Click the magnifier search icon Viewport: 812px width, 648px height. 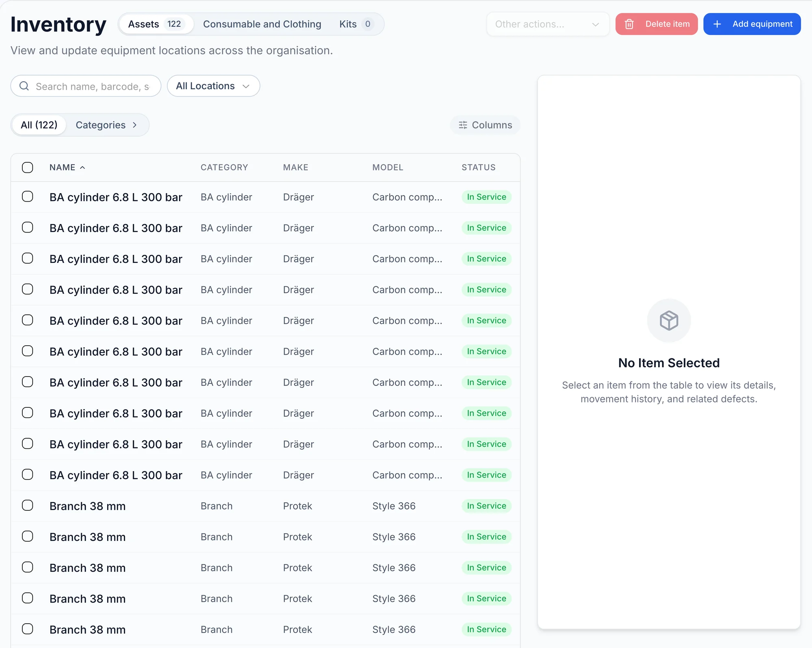(24, 86)
